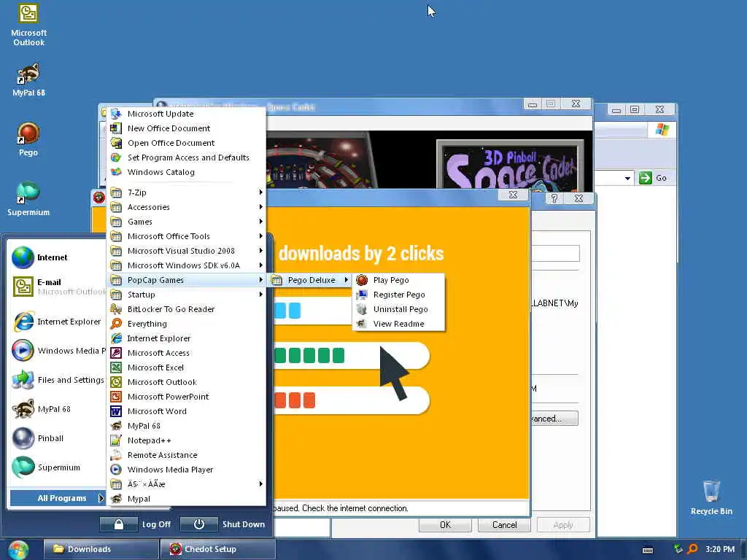Click the Go button in browser window
The height and width of the screenshot is (560, 747).
(653, 178)
